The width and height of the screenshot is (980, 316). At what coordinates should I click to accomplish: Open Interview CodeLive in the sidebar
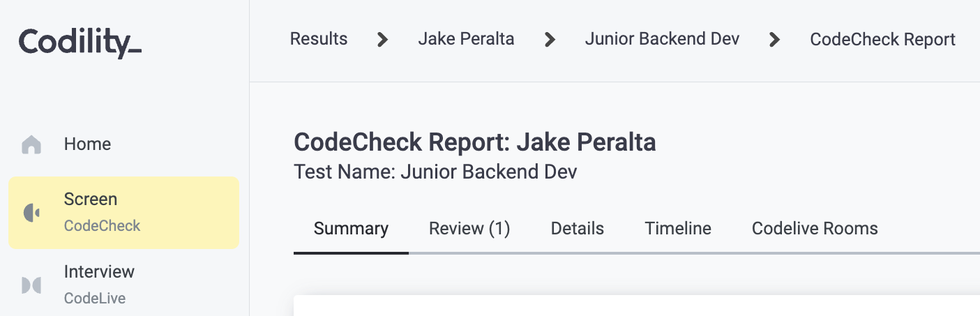point(124,285)
